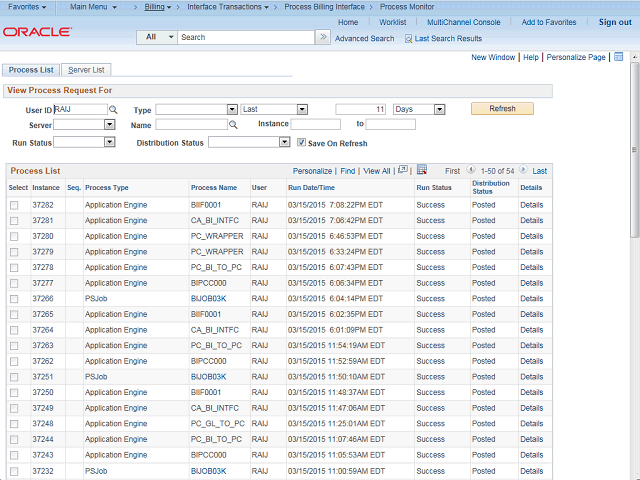640x480 pixels.
Task: Click the Last Search Results icon
Action: [x=408, y=38]
